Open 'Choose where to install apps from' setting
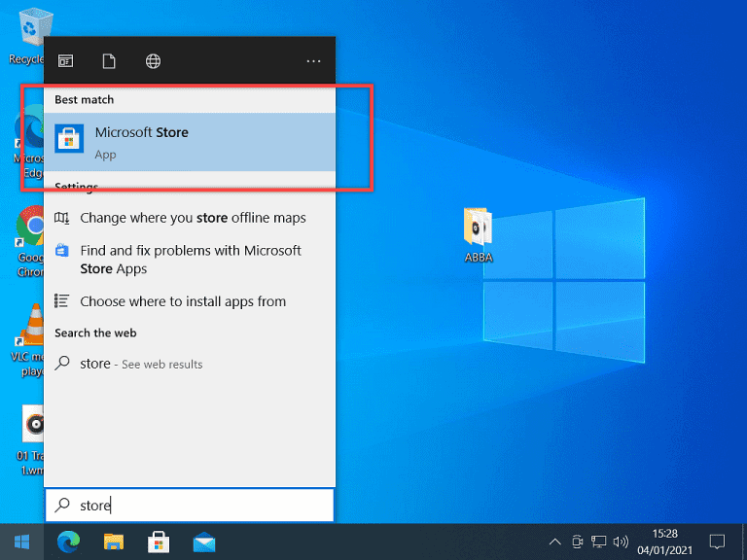Viewport: 747px width, 560px height. click(x=190, y=301)
